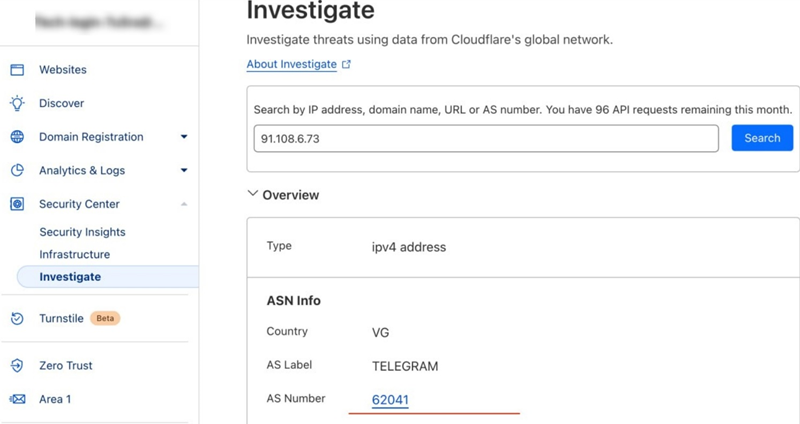
Task: Expand Analytics & Logs dropdown arrow
Action: 184,170
